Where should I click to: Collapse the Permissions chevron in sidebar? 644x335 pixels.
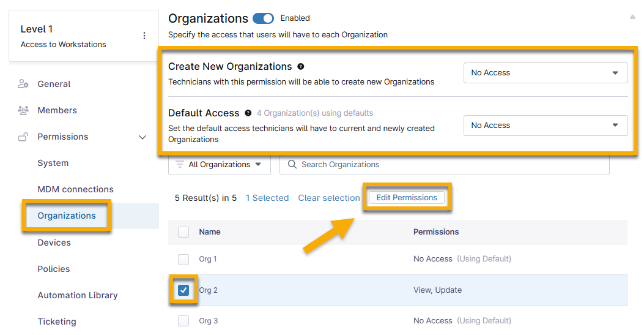(143, 137)
